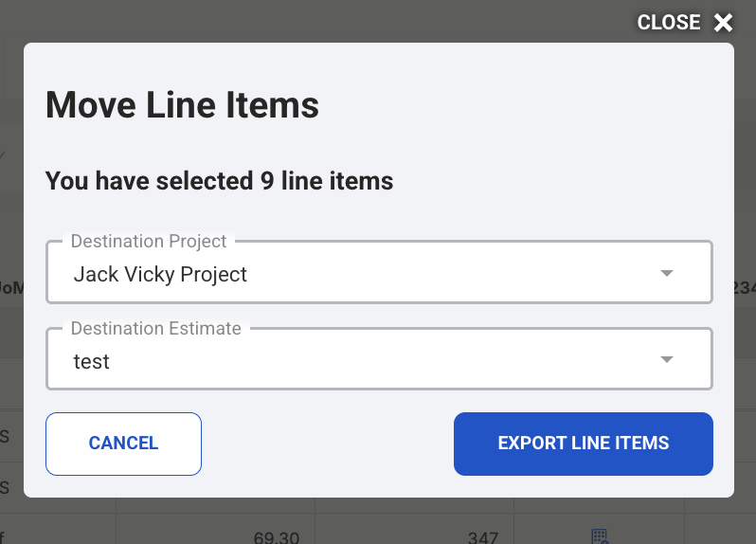756x544 pixels.
Task: Click EXPORT LINE ITEMS button
Action: click(x=583, y=444)
